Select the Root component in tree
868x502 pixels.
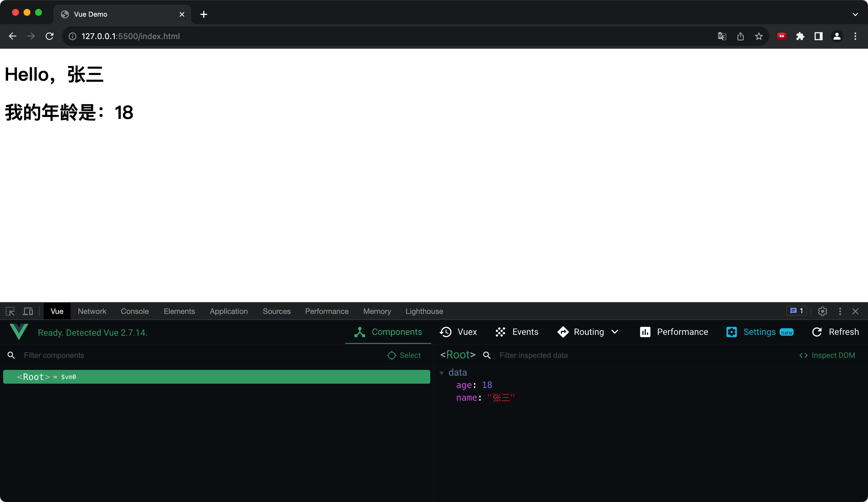pyautogui.click(x=216, y=377)
